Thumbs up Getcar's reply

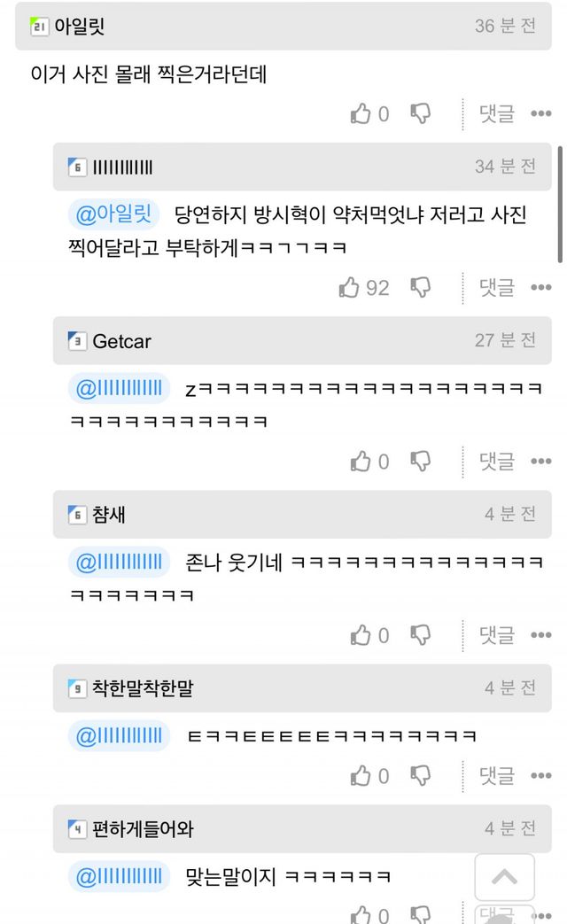coord(360,461)
